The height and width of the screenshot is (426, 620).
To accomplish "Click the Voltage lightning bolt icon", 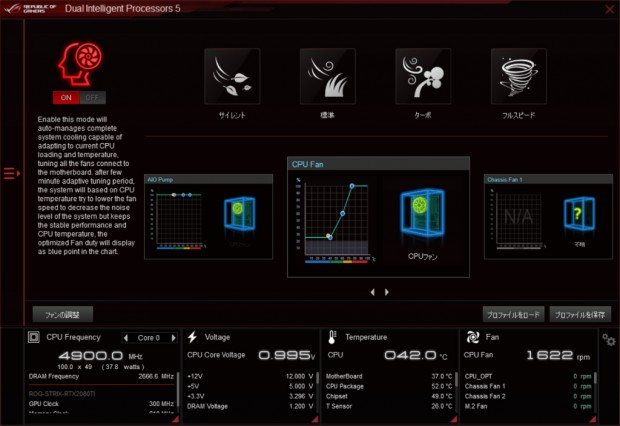I will coord(192,337).
